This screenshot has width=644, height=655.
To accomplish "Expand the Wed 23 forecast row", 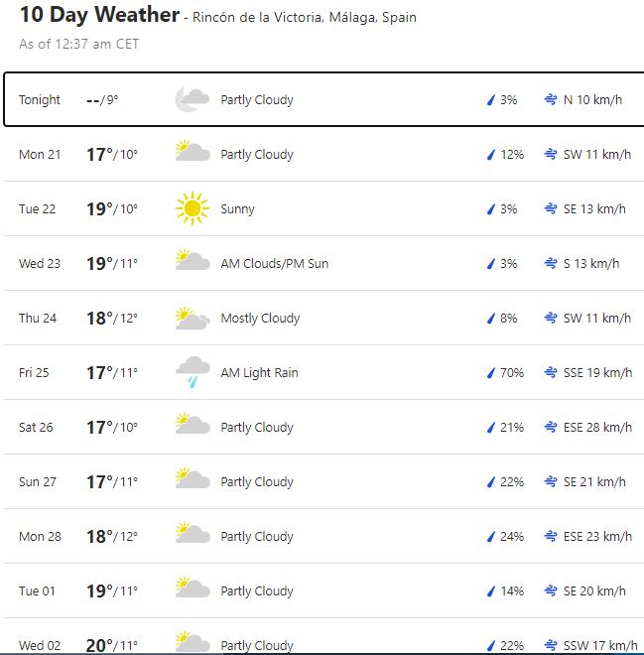I will (x=322, y=263).
